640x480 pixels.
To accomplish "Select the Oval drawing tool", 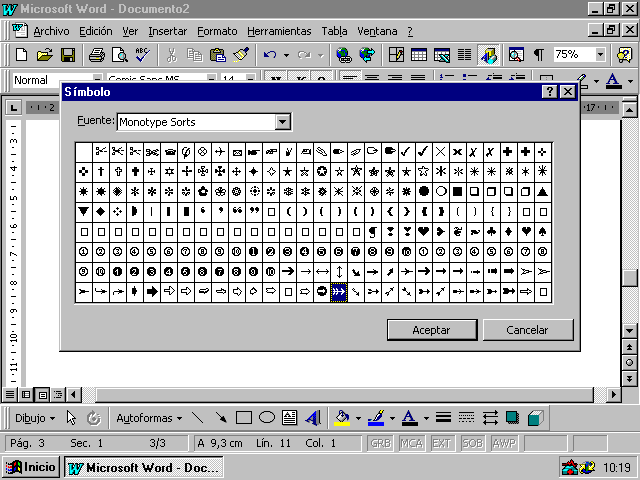I will coord(267,418).
